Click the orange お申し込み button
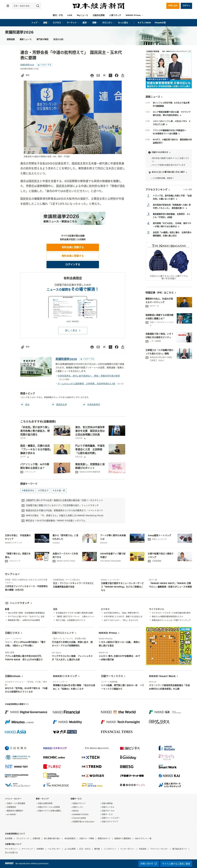Screen dimensions: 197x868 [173, 6]
